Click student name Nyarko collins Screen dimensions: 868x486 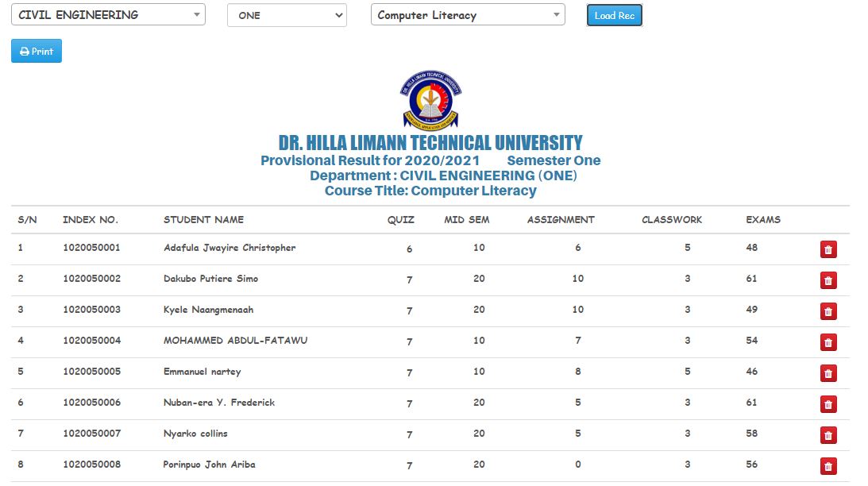(x=195, y=434)
